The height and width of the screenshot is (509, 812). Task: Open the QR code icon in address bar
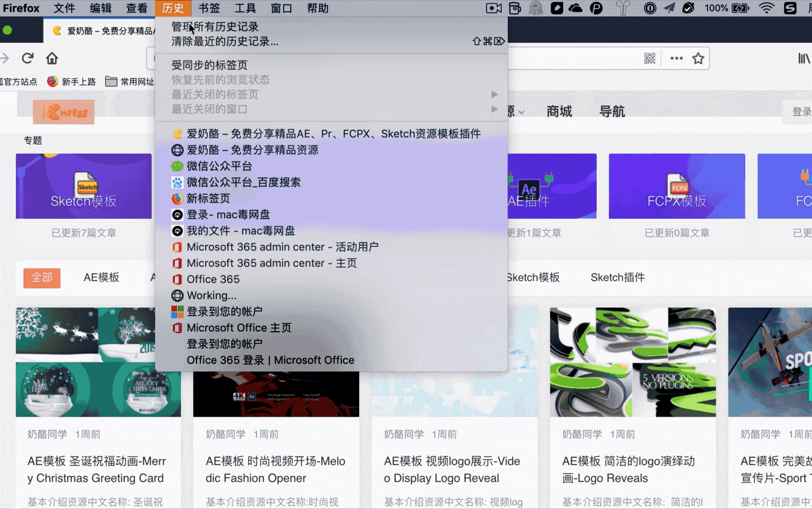tap(650, 58)
